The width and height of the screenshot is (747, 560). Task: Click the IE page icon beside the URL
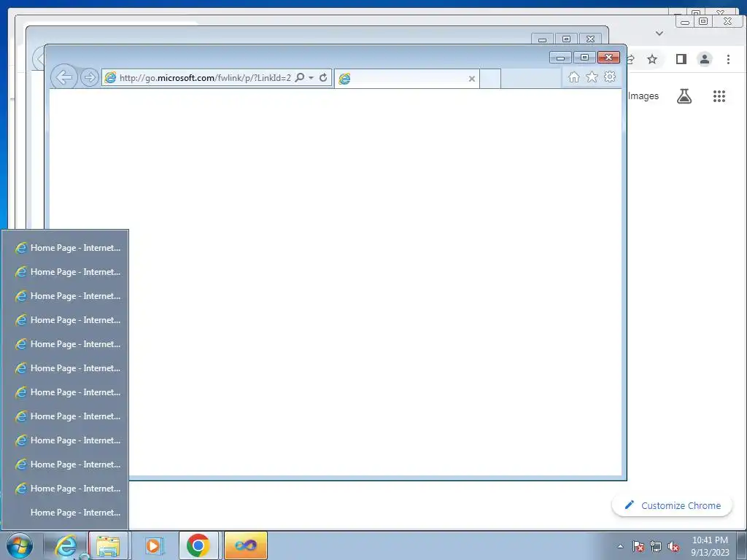tap(111, 77)
